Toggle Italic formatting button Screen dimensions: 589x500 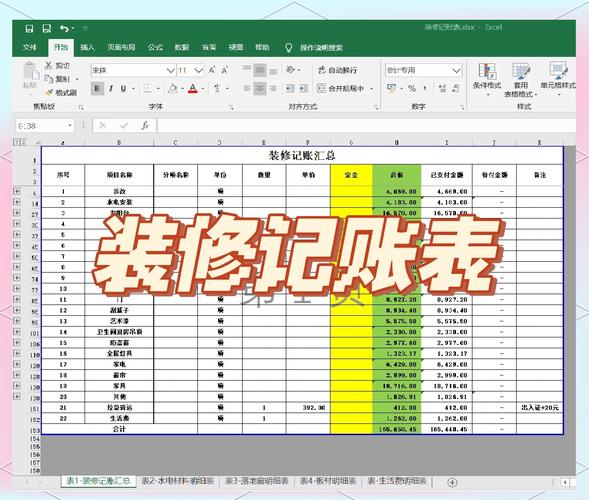click(111, 89)
